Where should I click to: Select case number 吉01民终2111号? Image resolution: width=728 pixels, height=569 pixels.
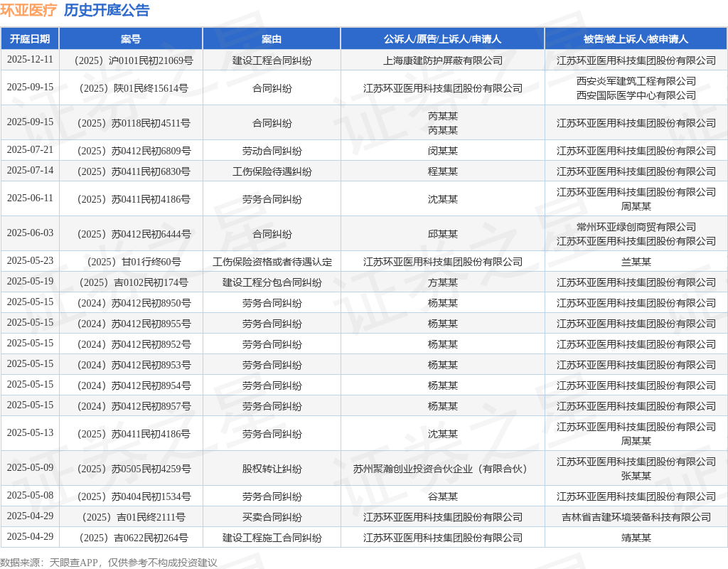coord(133,517)
